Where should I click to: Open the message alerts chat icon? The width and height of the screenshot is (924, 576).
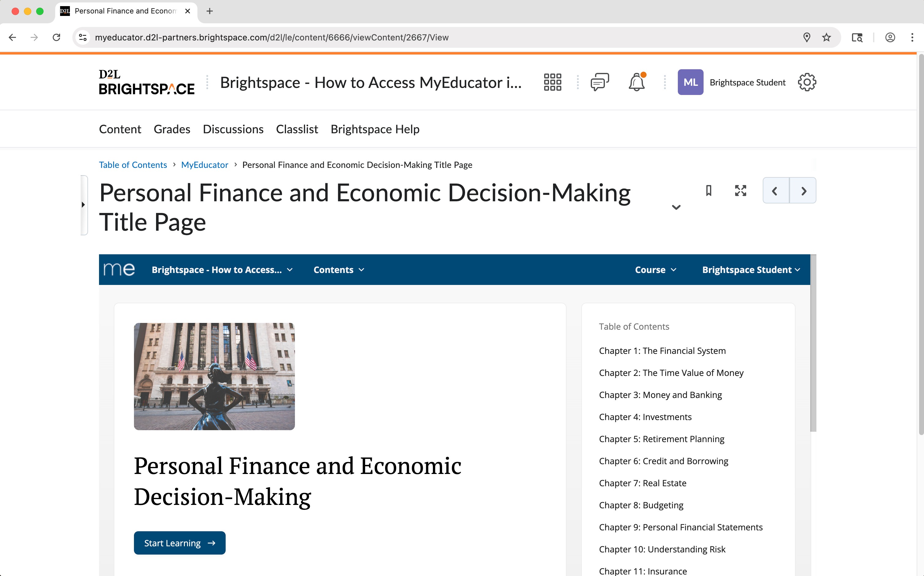(600, 82)
